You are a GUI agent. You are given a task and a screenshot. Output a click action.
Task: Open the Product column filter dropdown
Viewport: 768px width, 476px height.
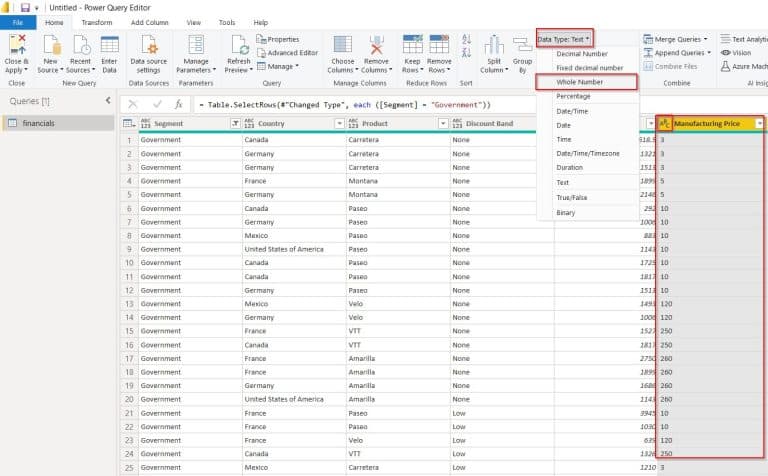pos(443,123)
